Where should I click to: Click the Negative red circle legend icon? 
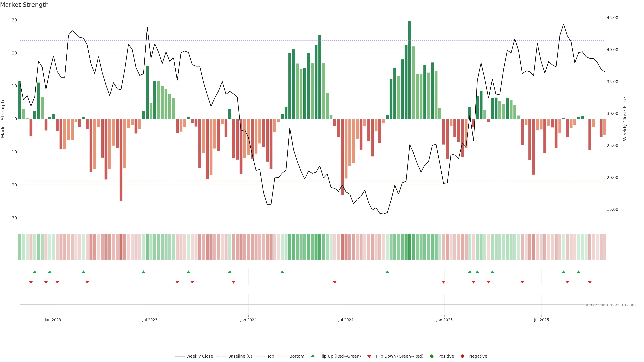462,356
